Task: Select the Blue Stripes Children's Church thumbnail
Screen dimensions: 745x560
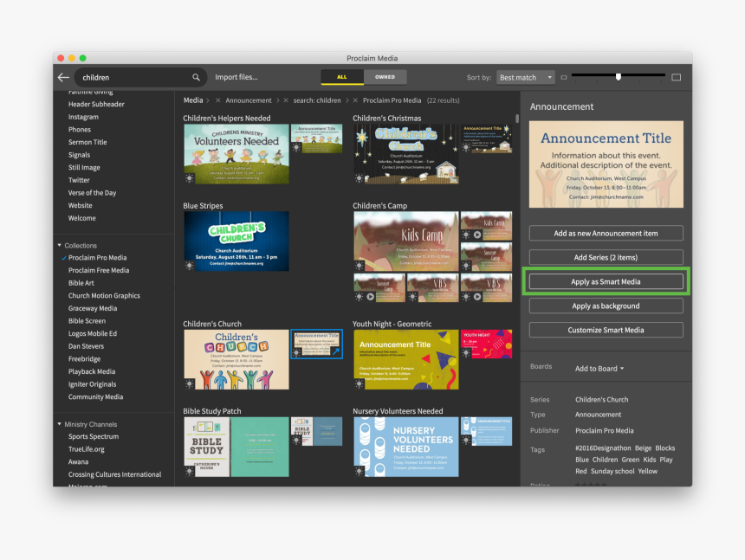Action: point(236,241)
